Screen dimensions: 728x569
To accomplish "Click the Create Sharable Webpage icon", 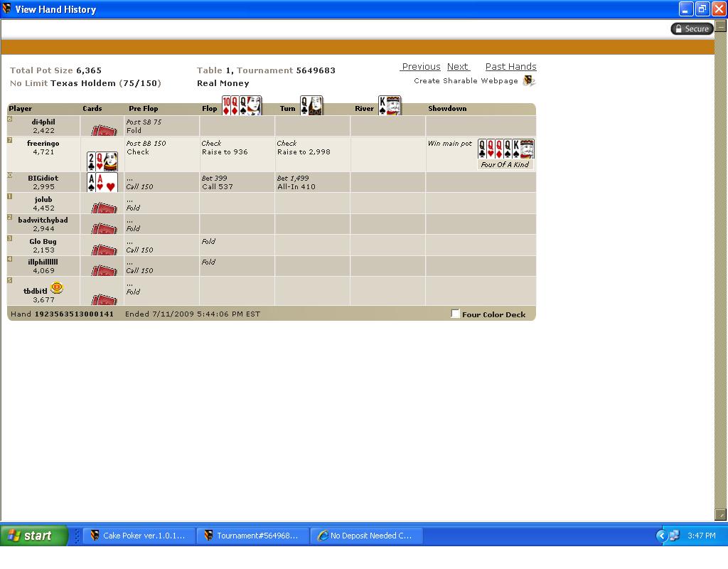I will (x=528, y=81).
